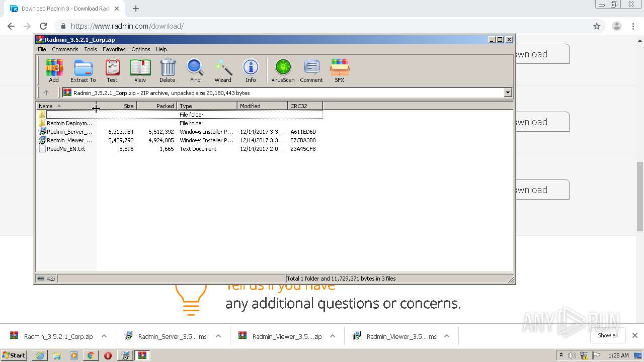Click the Extract To toolbar icon
644x362 pixels.
pos(83,70)
